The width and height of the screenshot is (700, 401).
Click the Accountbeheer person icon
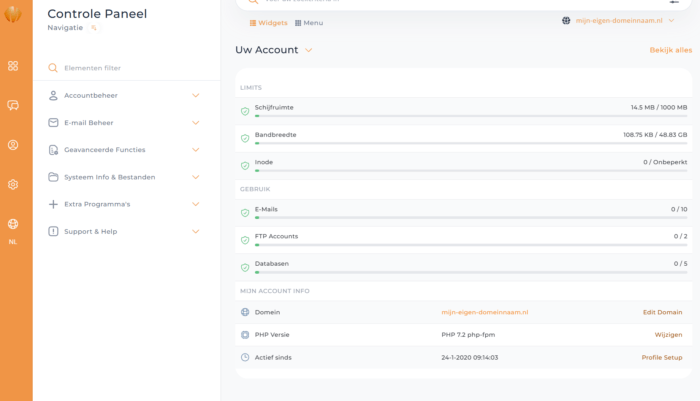pyautogui.click(x=53, y=96)
